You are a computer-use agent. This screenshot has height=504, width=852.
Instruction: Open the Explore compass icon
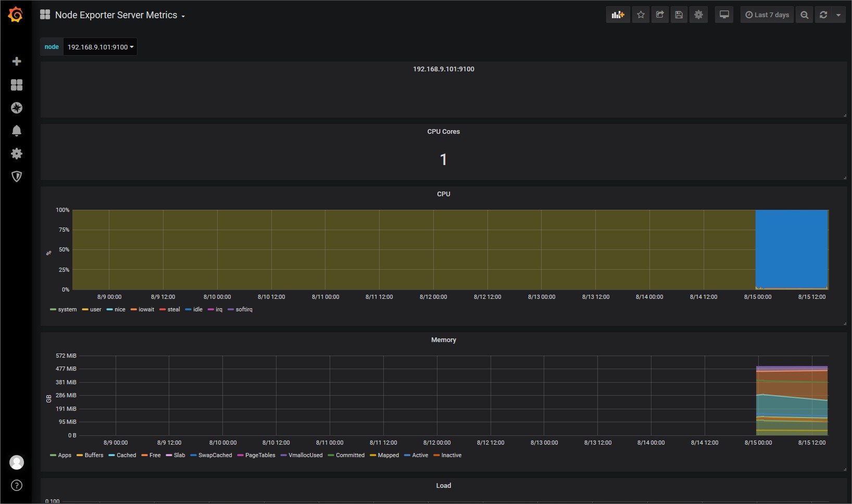pyautogui.click(x=17, y=108)
